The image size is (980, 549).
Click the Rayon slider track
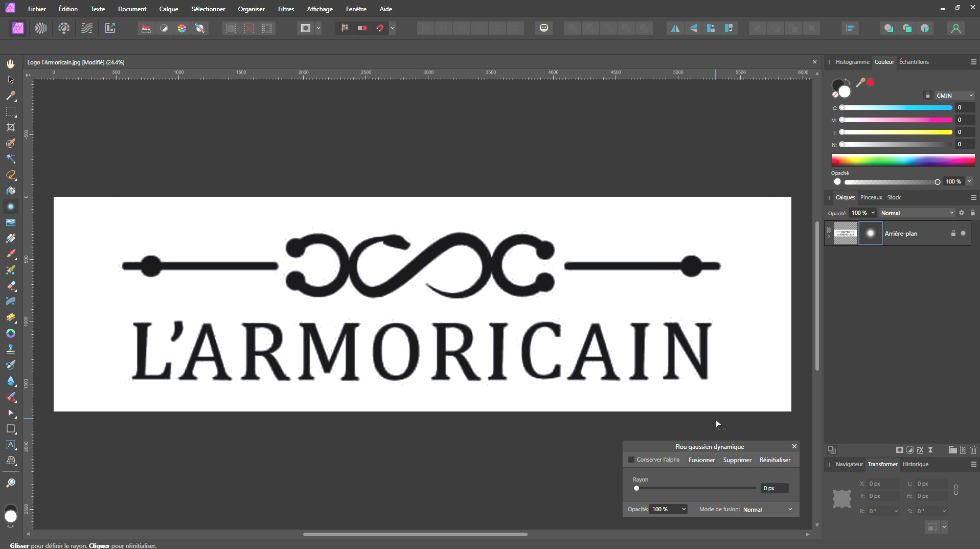[695, 488]
